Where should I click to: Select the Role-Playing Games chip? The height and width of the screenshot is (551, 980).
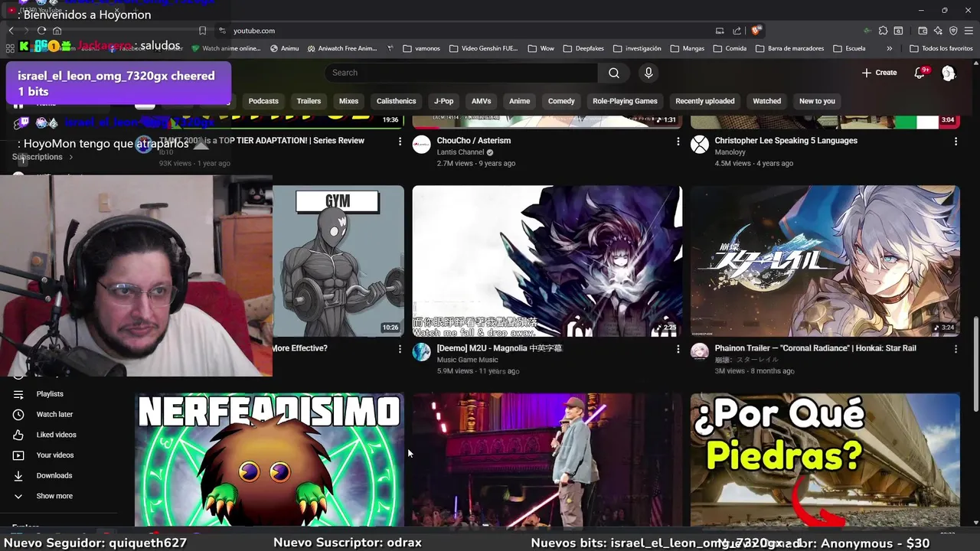[625, 101]
